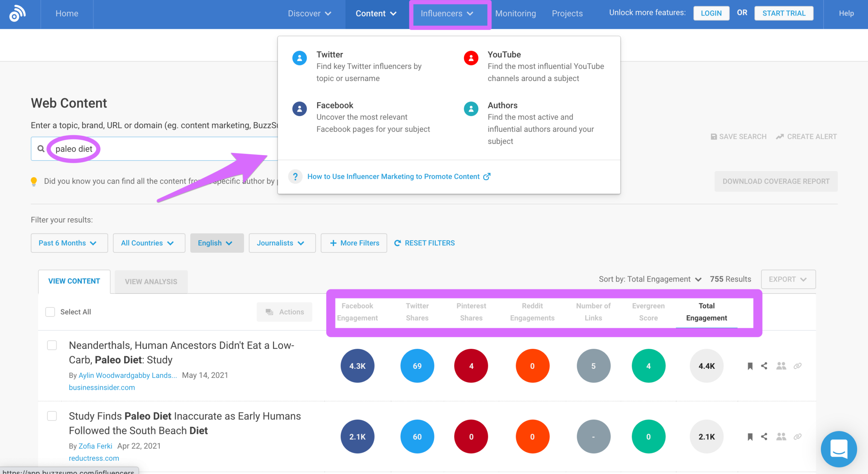Check the Select All checkbox
Image resolution: width=868 pixels, height=474 pixels.
coord(50,312)
